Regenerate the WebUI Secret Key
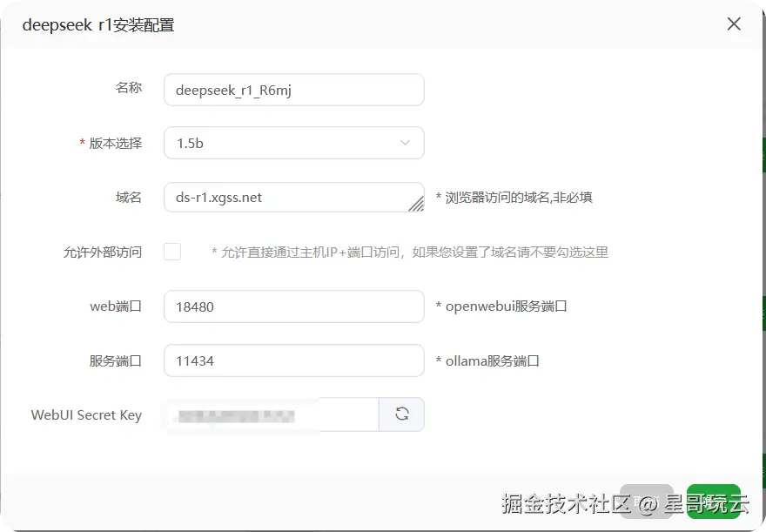The width and height of the screenshot is (766, 532). 401,414
